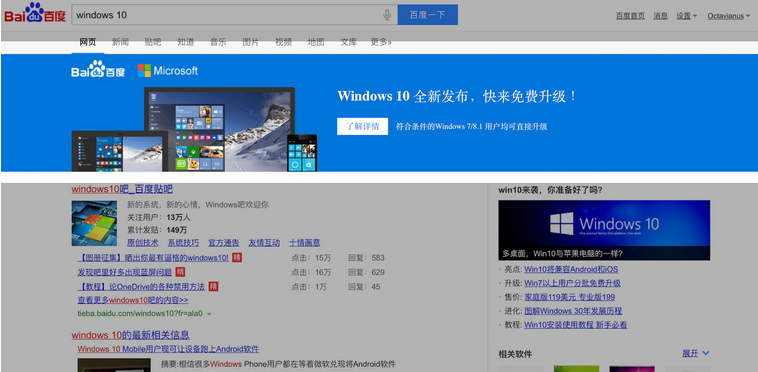Open Windows 10 Mobile Android news link

pyautogui.click(x=168, y=349)
